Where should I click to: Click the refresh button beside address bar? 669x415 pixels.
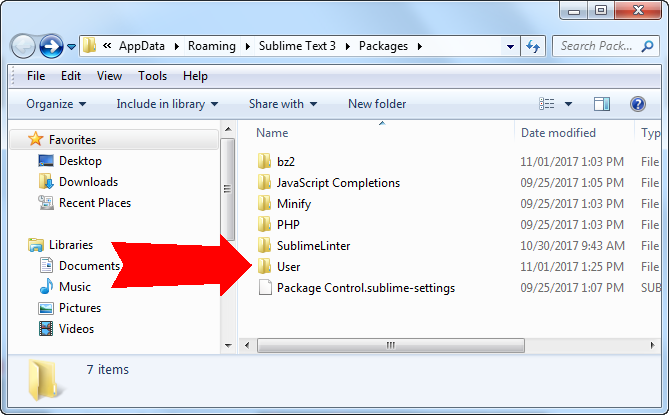(533, 46)
